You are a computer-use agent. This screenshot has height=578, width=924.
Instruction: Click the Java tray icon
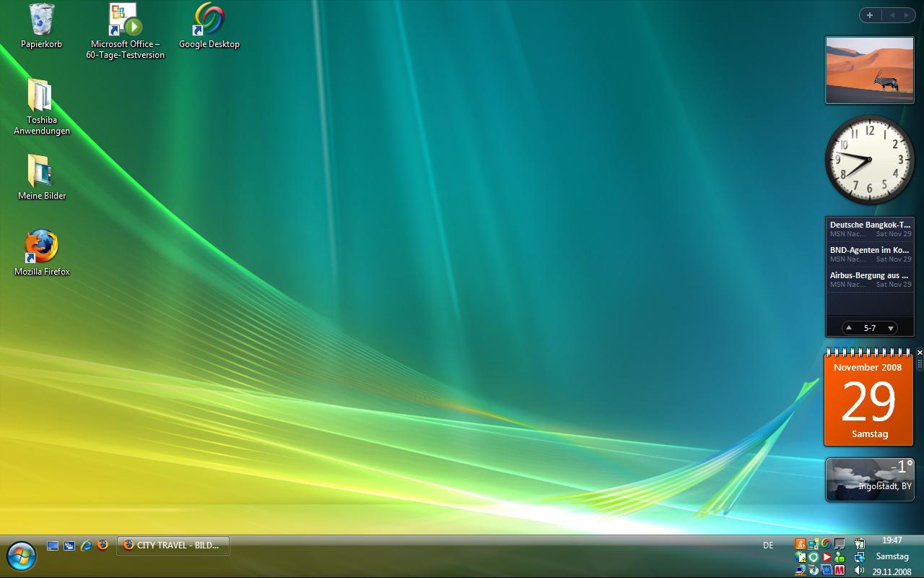point(801,544)
